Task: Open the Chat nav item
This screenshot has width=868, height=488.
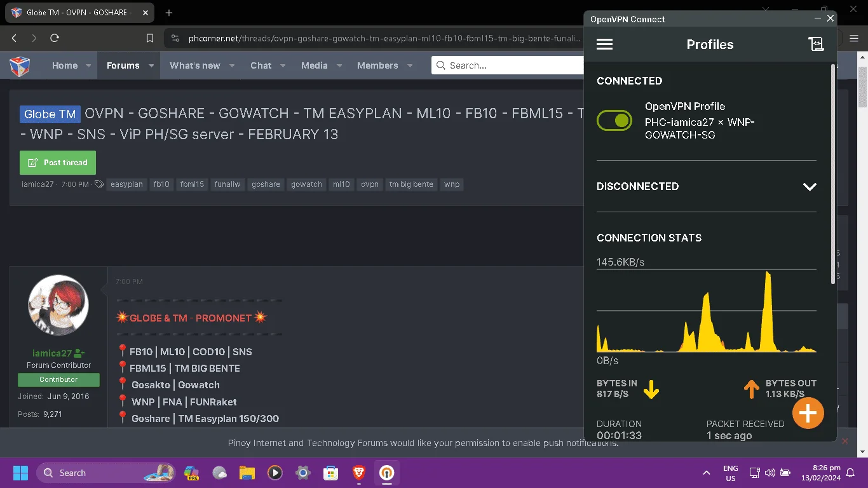Action: click(261, 65)
